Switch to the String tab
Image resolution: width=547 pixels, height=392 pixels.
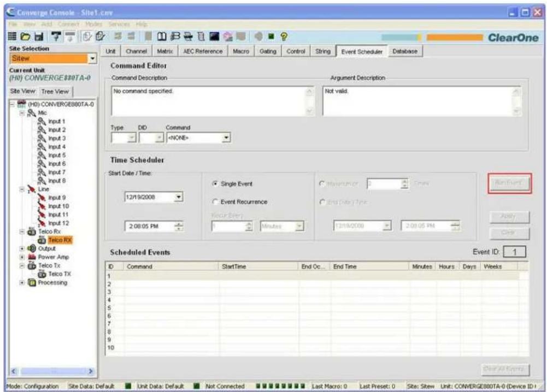(323, 51)
